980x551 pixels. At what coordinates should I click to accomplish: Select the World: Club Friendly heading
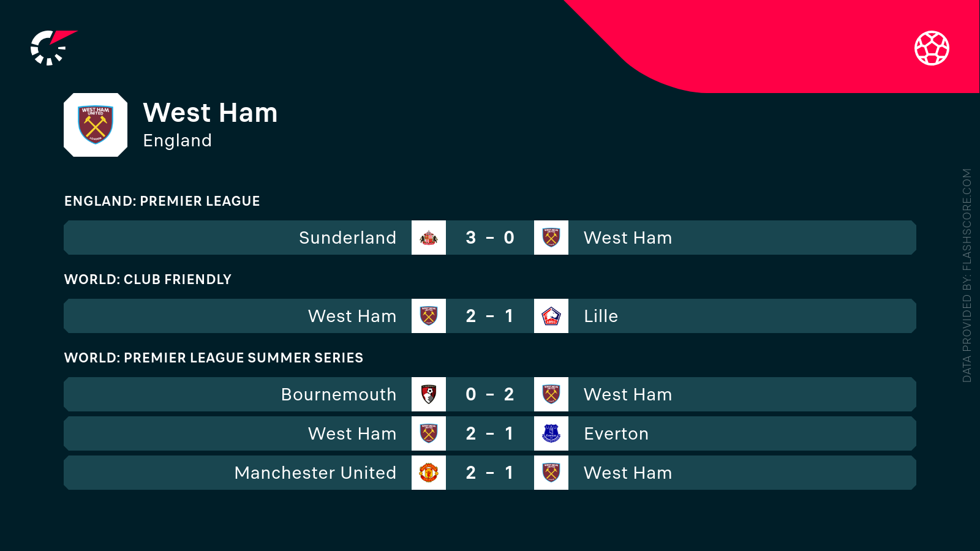tap(148, 280)
